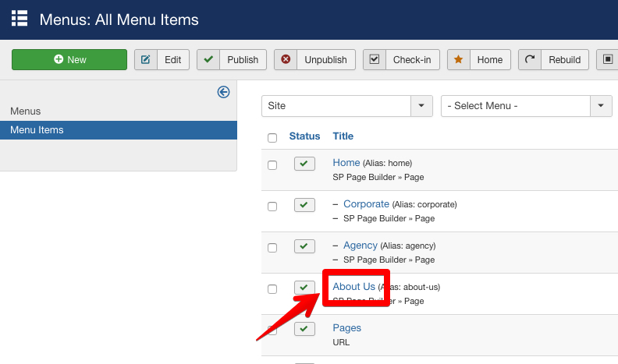The height and width of the screenshot is (364, 618).
Task: Click the Joomla grid menu icon
Action: (20, 19)
